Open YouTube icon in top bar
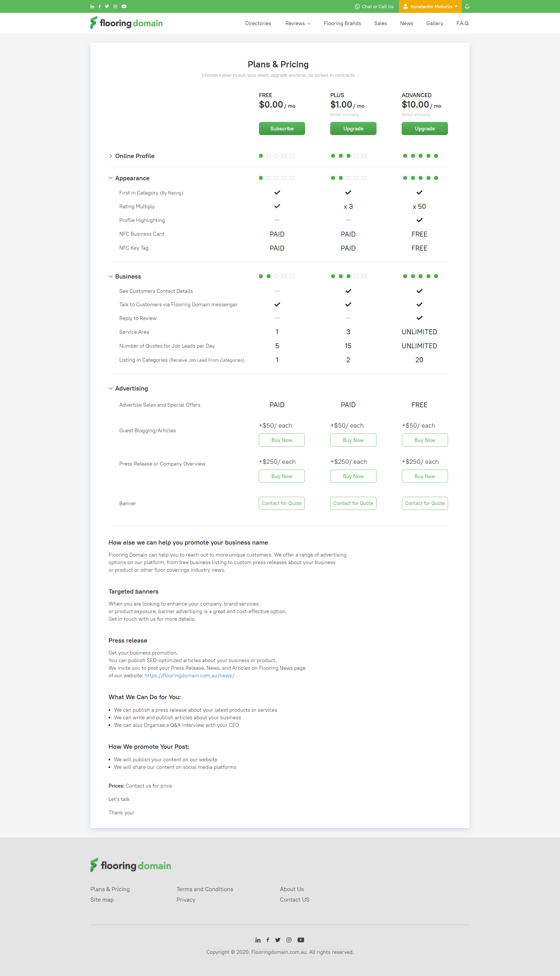 pos(124,6)
